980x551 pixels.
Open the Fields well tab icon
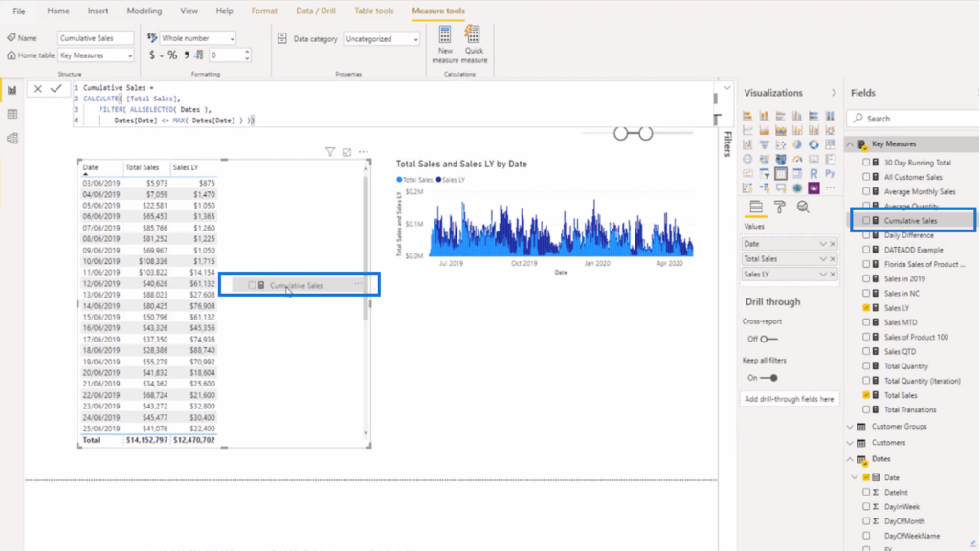756,207
